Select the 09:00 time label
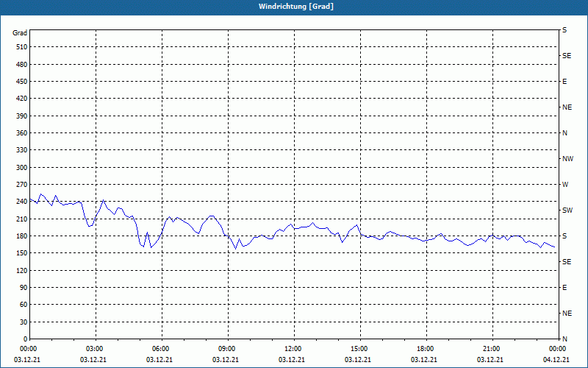Image resolution: width=588 pixels, height=368 pixels. pos(227,349)
